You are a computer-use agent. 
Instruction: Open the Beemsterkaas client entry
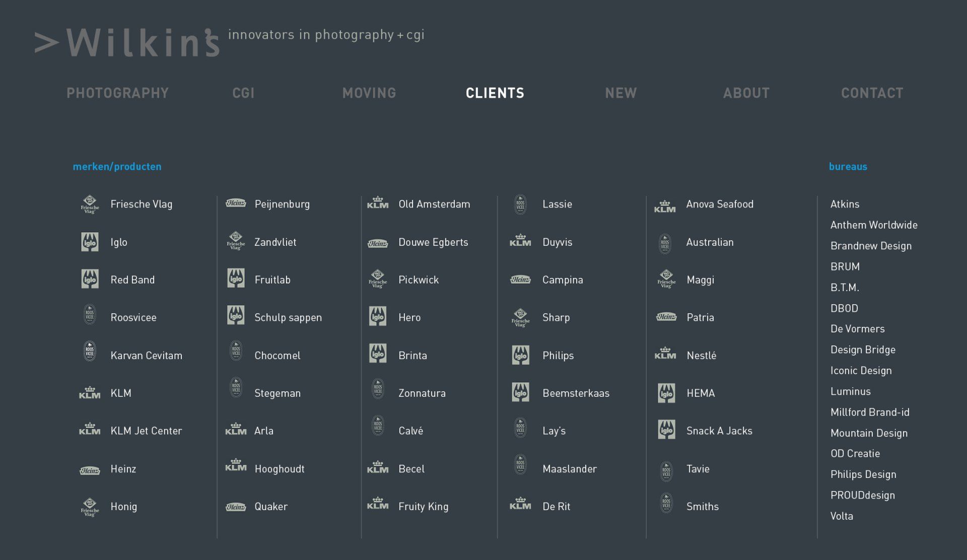tap(576, 393)
